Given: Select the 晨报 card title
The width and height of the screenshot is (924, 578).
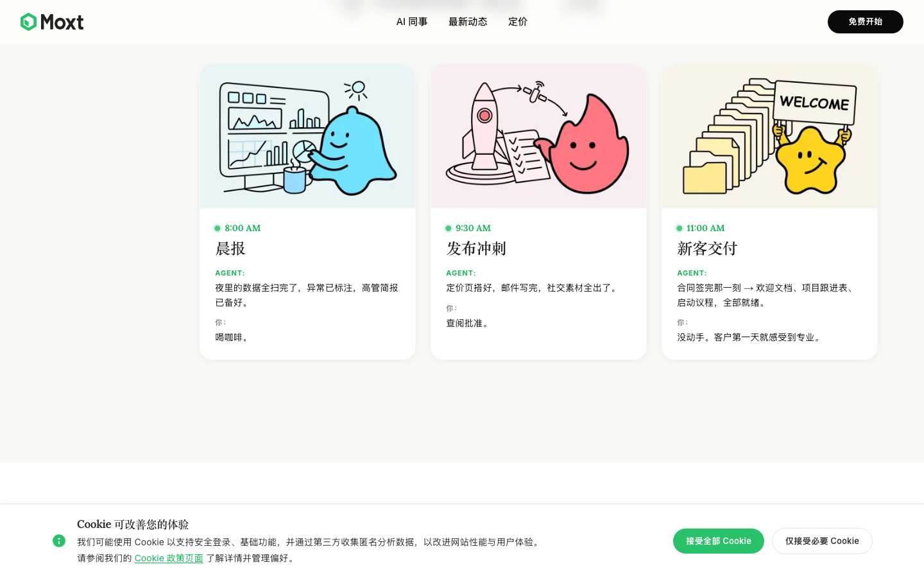Looking at the screenshot, I should pyautogui.click(x=230, y=249).
